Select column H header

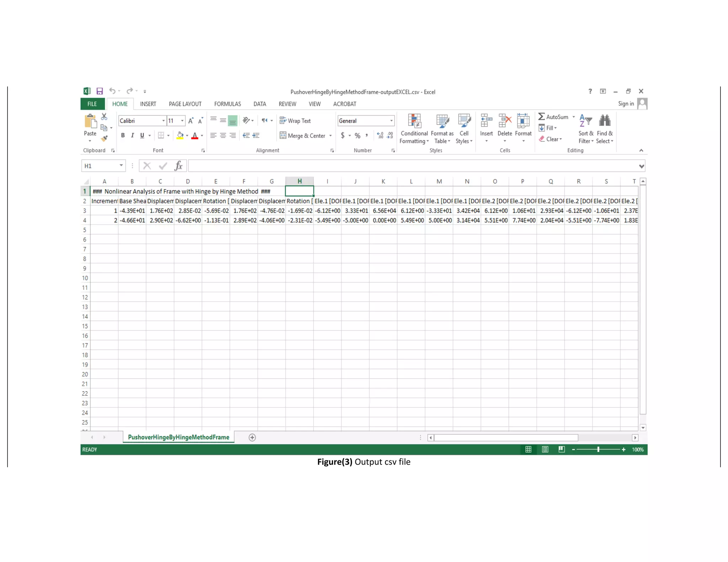300,181
